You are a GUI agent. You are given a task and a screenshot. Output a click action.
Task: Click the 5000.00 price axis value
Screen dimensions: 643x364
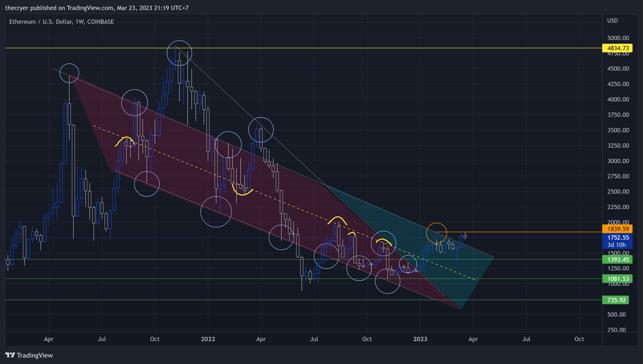click(x=618, y=38)
